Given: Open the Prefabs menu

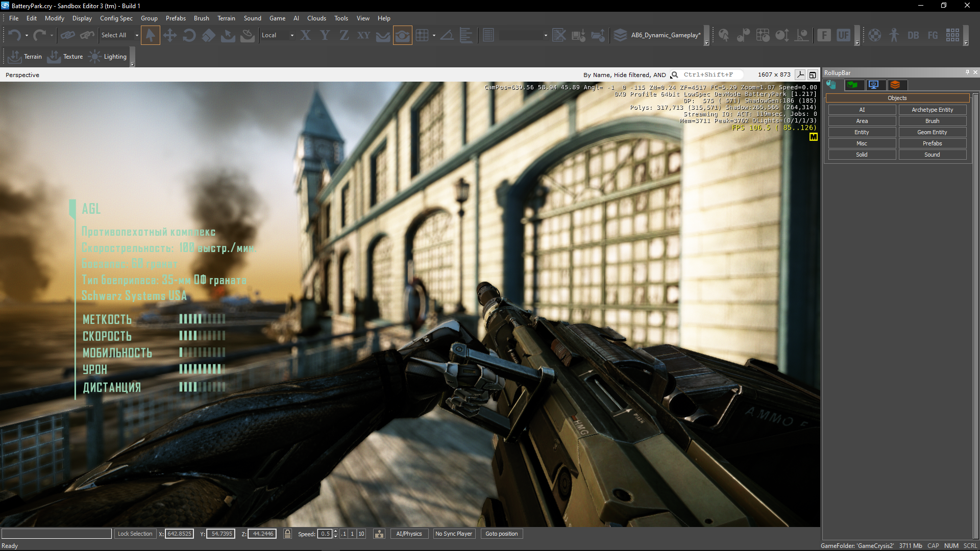Looking at the screenshot, I should [176, 18].
